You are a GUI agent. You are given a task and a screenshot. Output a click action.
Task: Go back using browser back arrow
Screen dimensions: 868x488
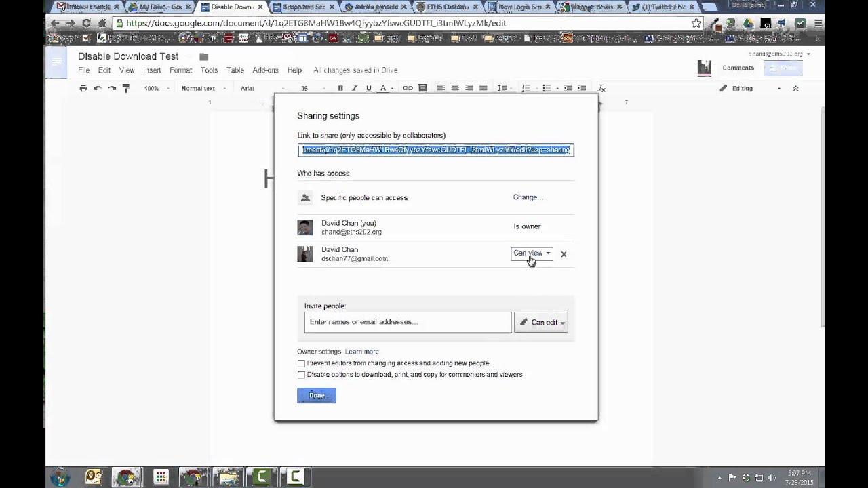point(56,23)
